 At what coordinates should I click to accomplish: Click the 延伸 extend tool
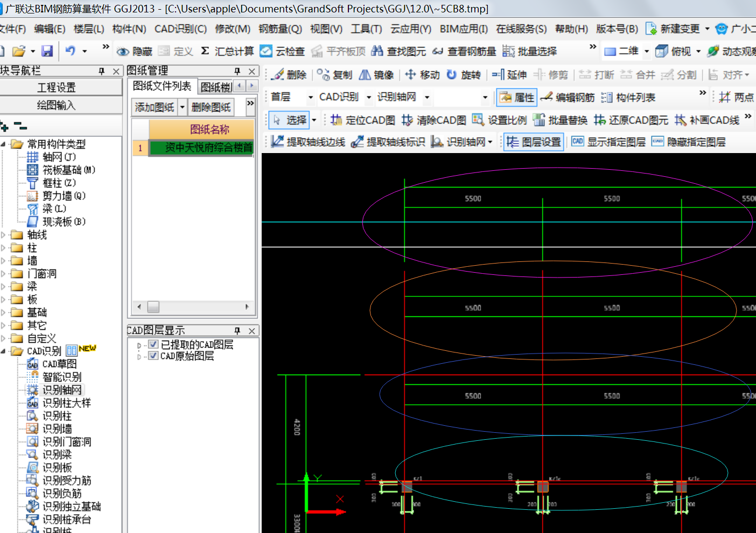click(x=509, y=75)
